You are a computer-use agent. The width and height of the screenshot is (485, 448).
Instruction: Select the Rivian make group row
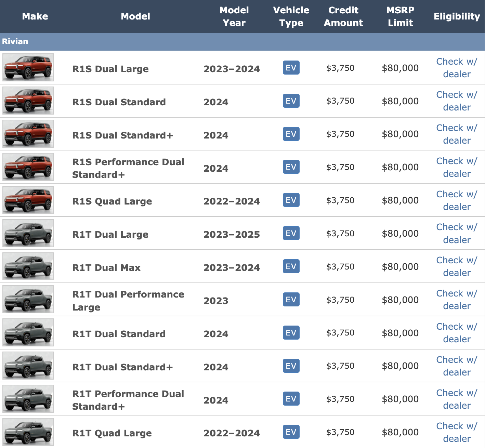tap(243, 42)
